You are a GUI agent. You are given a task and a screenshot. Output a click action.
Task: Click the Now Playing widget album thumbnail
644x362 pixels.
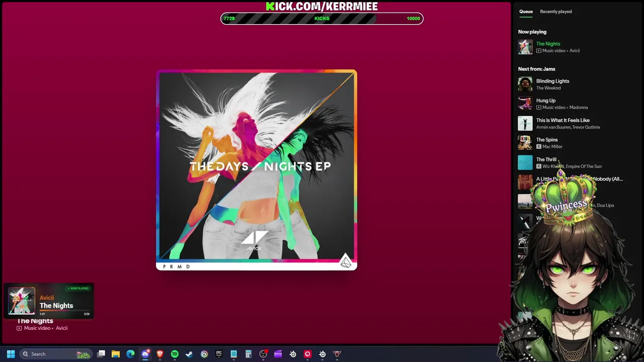(22, 301)
